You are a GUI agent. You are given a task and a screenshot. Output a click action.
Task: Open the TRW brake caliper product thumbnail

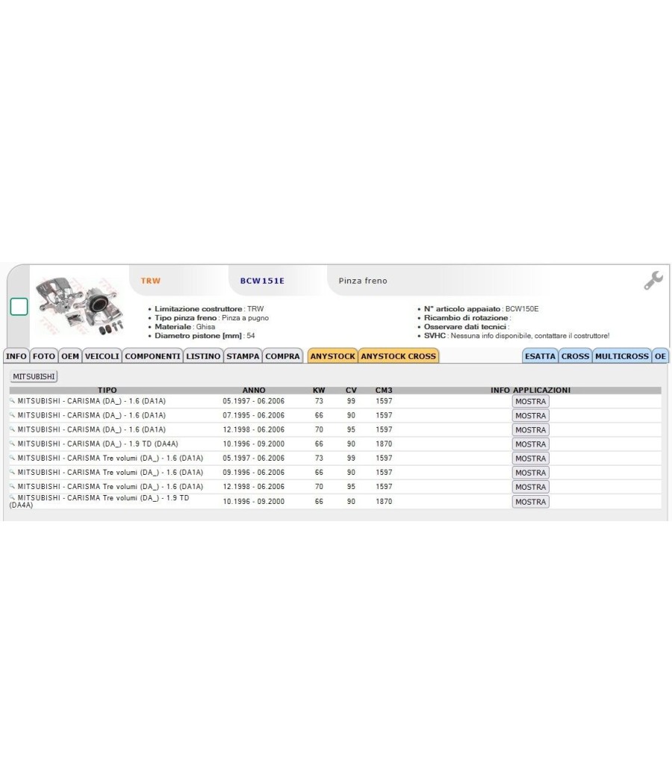(79, 306)
